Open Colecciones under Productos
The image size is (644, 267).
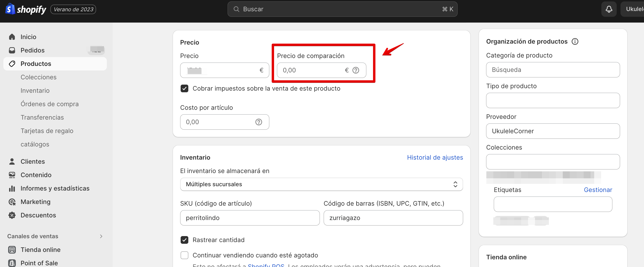coord(39,77)
